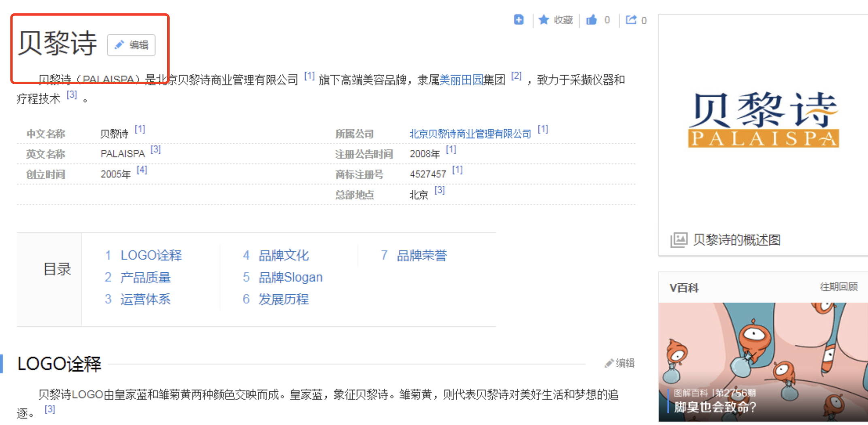The width and height of the screenshot is (868, 425).
Task: Click the 目录 catalog label
Action: coord(57,269)
